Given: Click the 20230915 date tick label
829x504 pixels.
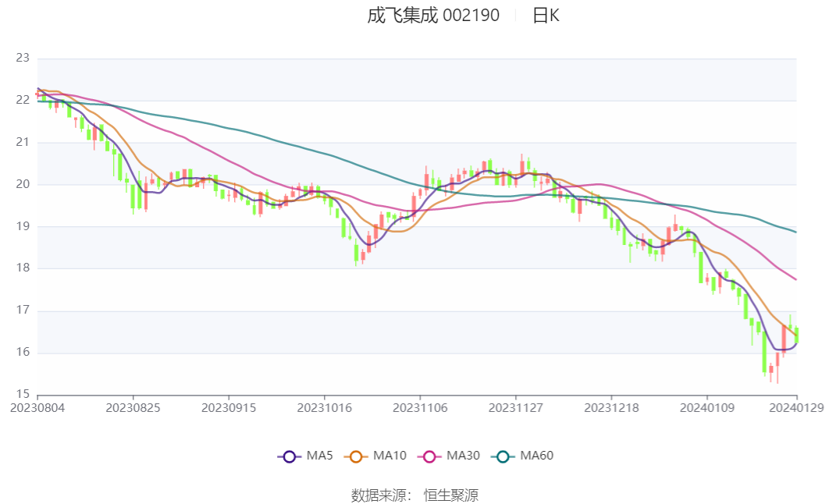Looking at the screenshot, I should [x=229, y=408].
